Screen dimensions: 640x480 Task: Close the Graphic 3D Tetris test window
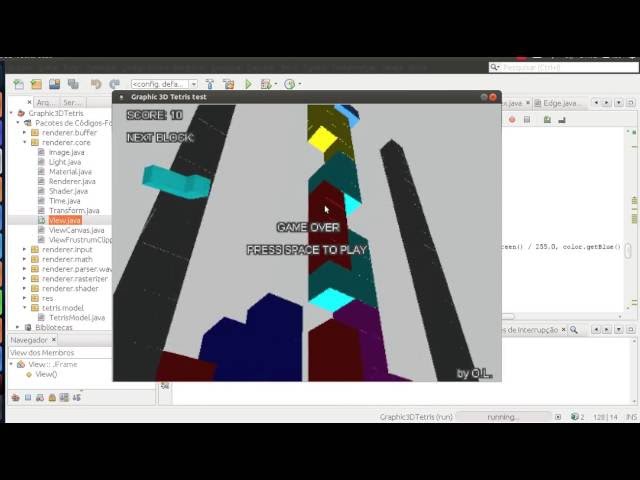(x=493, y=97)
